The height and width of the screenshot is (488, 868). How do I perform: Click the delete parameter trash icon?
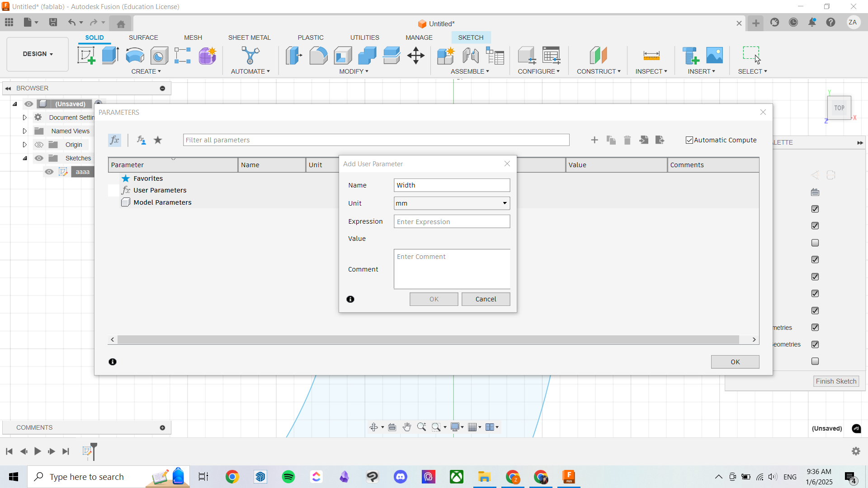coord(627,140)
